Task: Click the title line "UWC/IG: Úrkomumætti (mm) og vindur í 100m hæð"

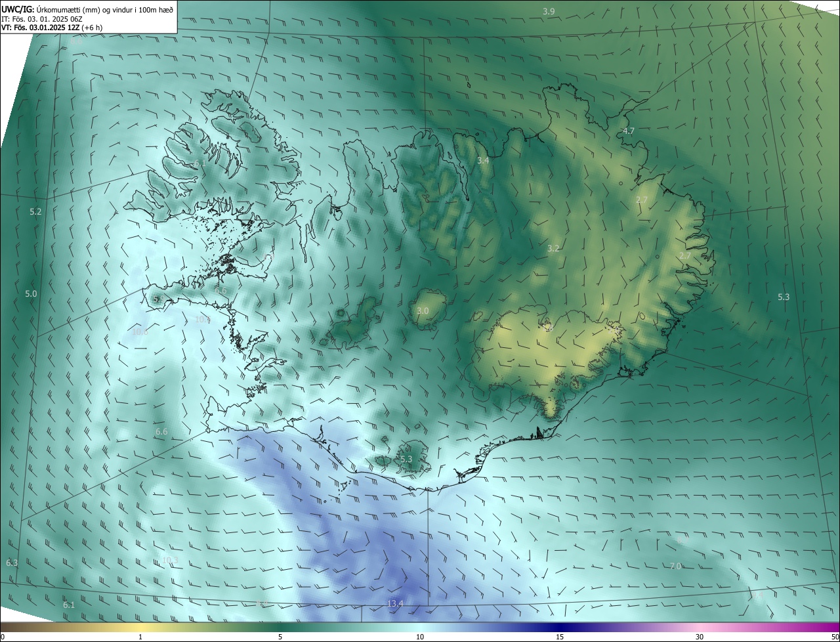Action: 87,10
